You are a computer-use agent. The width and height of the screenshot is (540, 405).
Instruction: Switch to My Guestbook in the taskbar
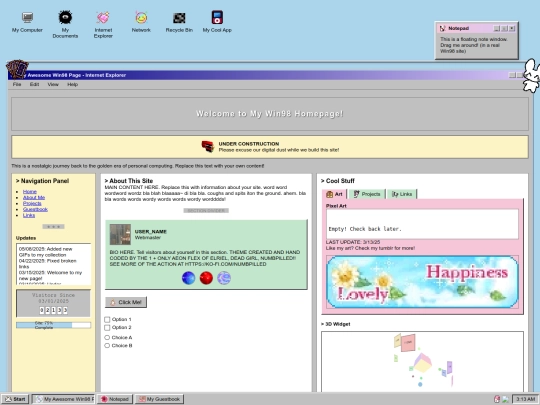coord(159,399)
